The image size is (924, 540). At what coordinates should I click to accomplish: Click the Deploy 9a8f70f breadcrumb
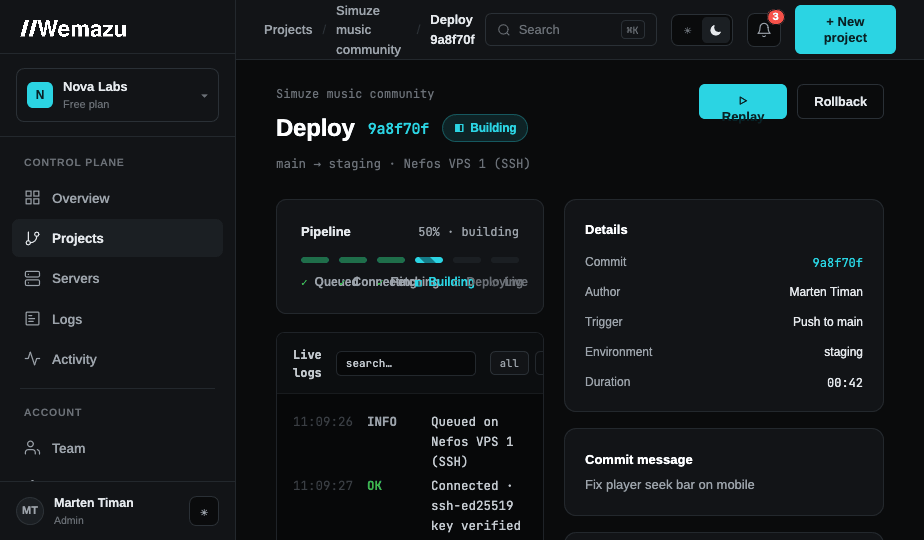452,29
